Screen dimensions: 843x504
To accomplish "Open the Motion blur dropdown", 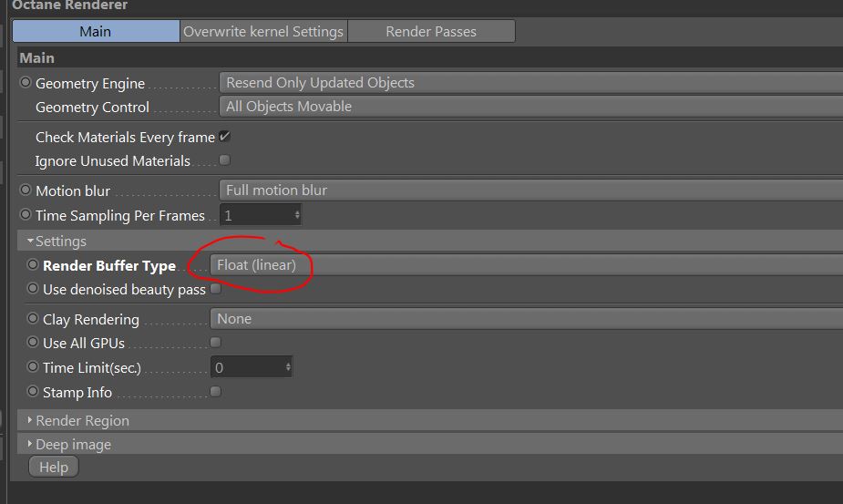I will (530, 190).
